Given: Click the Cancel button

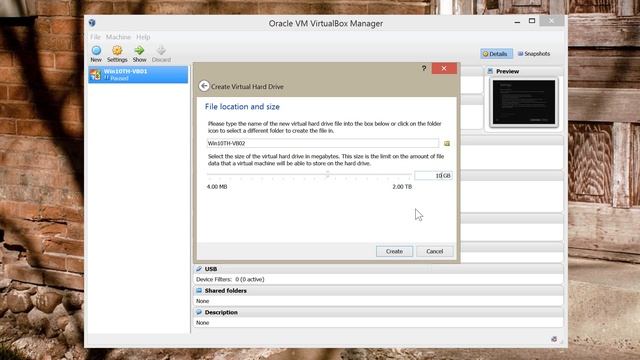Looking at the screenshot, I should 435,251.
